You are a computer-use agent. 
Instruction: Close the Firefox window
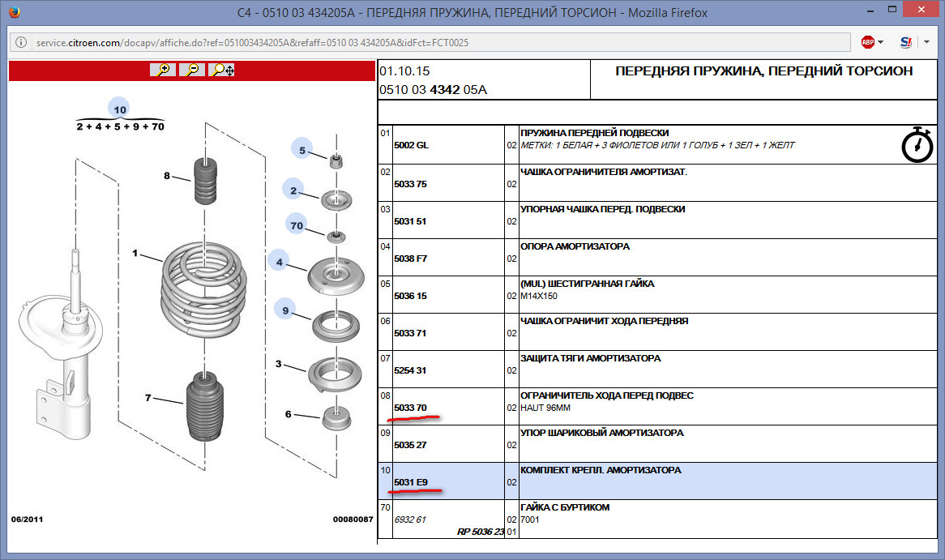click(x=921, y=9)
